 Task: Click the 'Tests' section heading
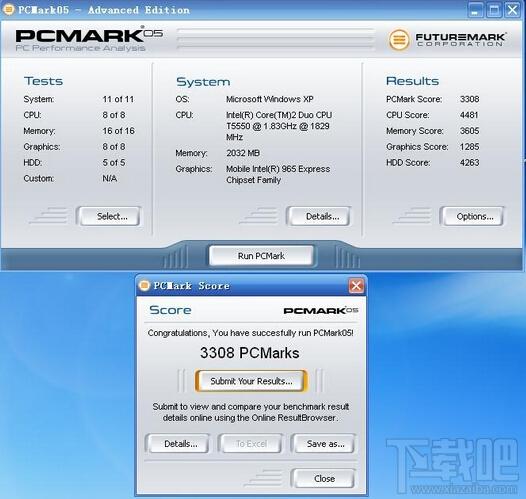click(43, 81)
